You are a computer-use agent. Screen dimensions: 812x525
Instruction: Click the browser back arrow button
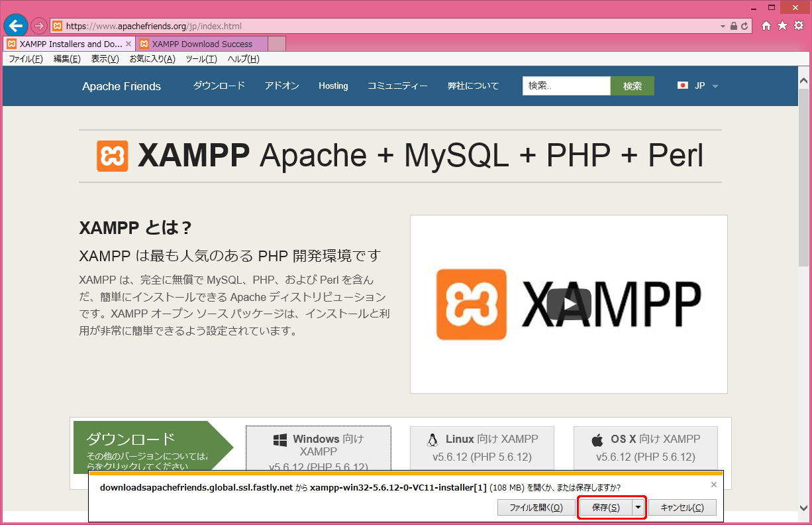[x=16, y=26]
